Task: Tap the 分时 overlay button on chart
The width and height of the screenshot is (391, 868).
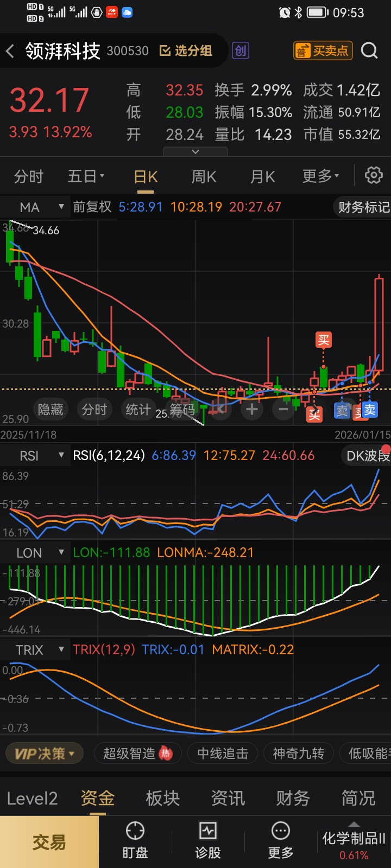Action: coord(94,410)
